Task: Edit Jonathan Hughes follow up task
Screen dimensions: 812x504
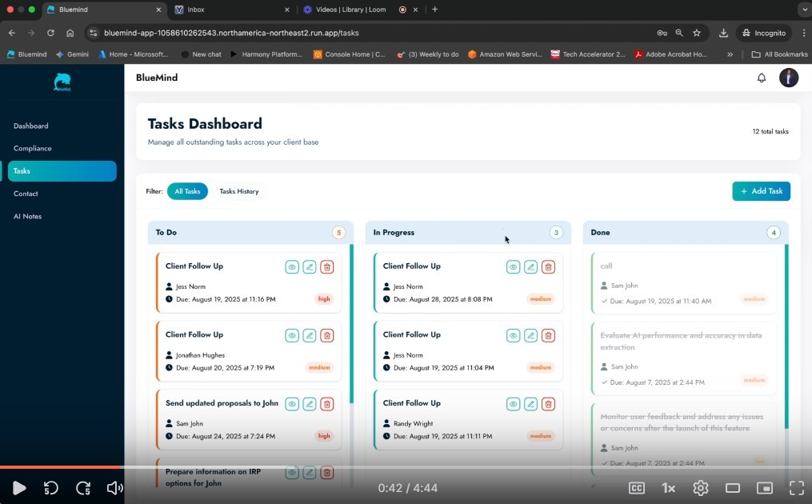Action: point(310,336)
